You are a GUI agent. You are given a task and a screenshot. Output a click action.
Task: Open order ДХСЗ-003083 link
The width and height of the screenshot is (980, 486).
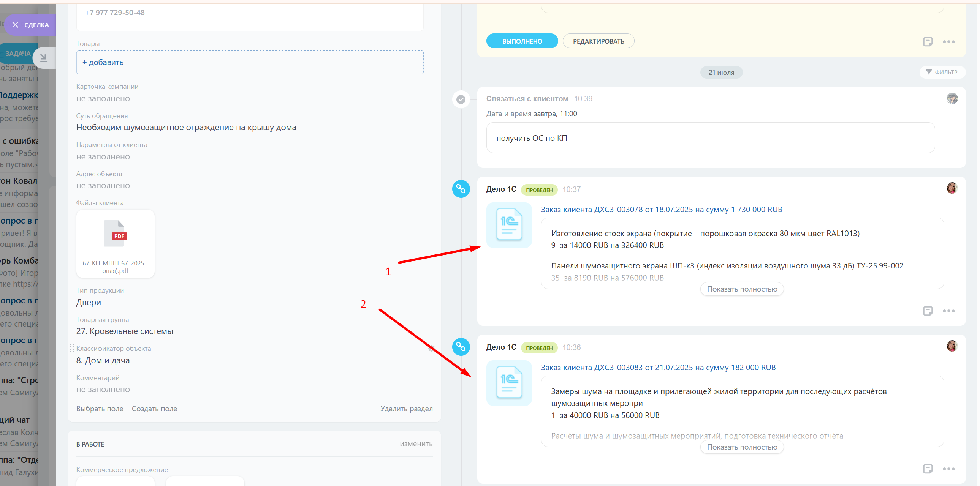pyautogui.click(x=658, y=368)
